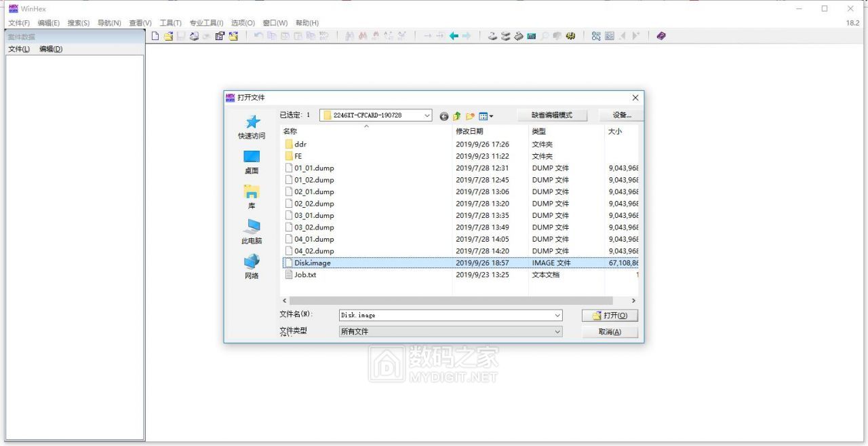The image size is (868, 446).
Task: Click the purple Help book icon
Action: point(661,36)
